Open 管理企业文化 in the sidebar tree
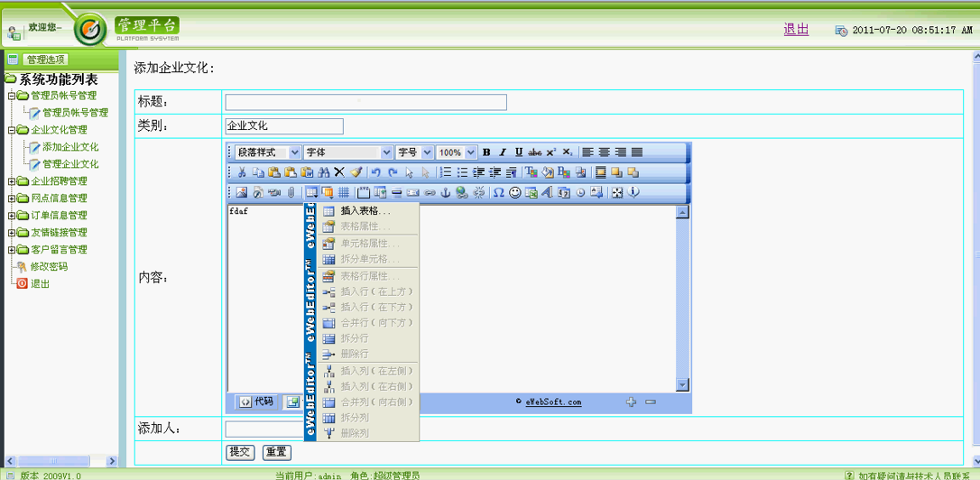The width and height of the screenshot is (980, 480). [70, 164]
